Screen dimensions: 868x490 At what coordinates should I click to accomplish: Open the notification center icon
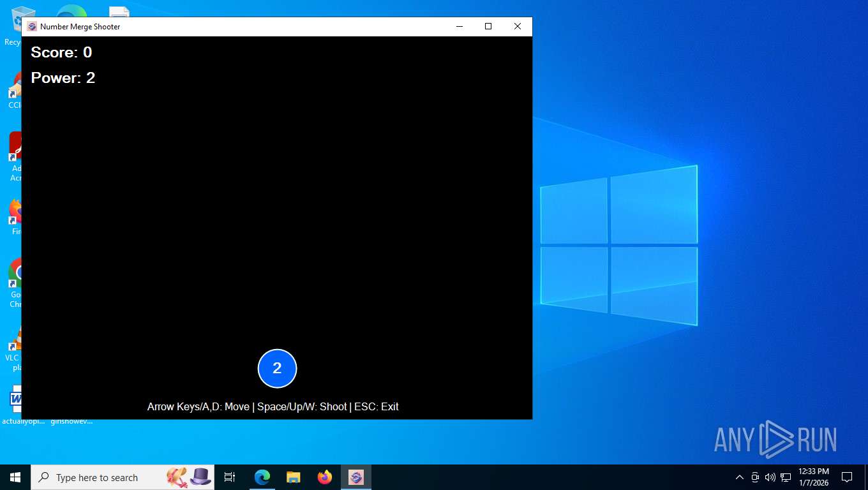click(847, 477)
